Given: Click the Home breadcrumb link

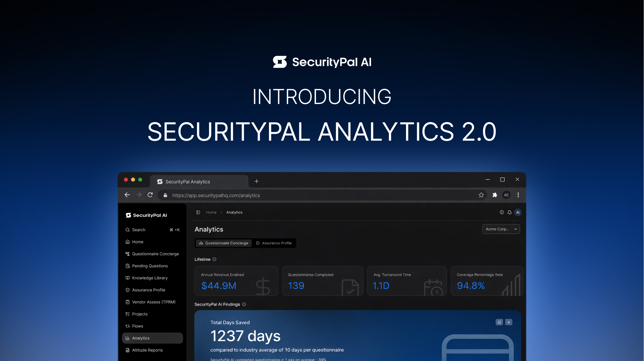Looking at the screenshot, I should [x=211, y=212].
